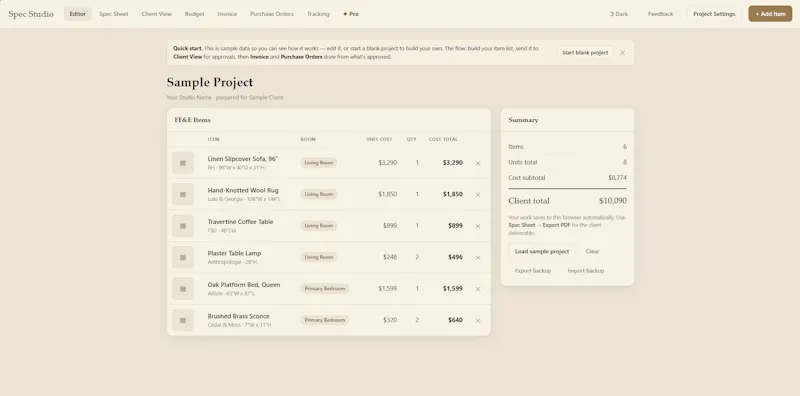The height and width of the screenshot is (396, 800).
Task: Open the Feedback link
Action: (x=661, y=14)
